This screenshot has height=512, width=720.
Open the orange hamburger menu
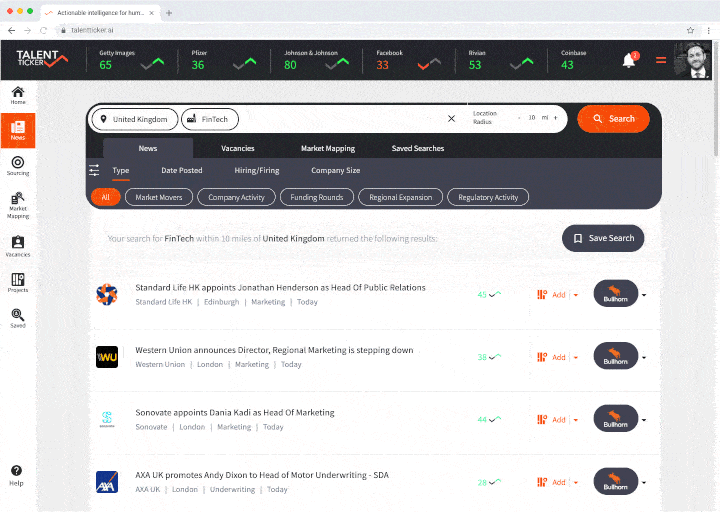(x=661, y=60)
